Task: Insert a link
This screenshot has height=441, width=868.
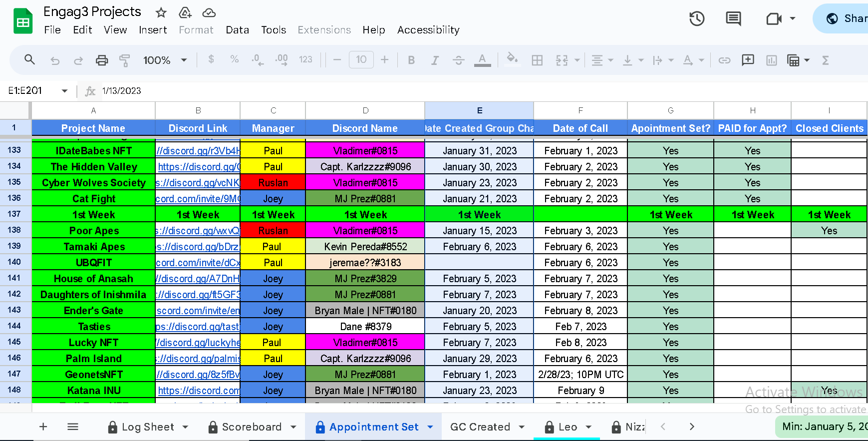Action: pos(724,60)
